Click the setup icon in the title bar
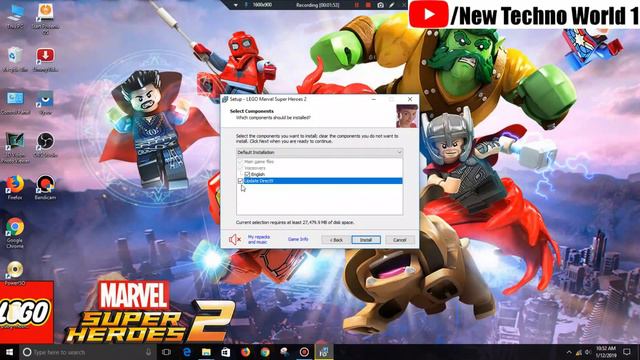640x360 pixels. 225,99
